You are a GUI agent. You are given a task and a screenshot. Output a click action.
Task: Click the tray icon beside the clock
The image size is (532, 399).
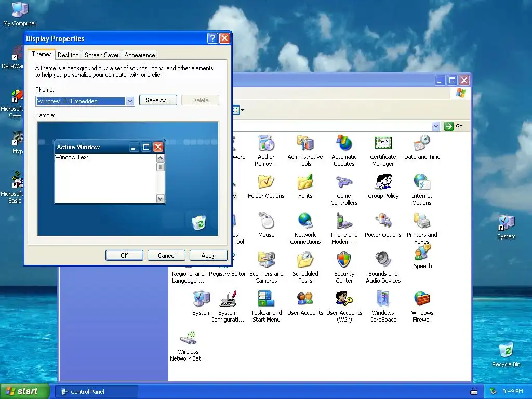tap(494, 391)
